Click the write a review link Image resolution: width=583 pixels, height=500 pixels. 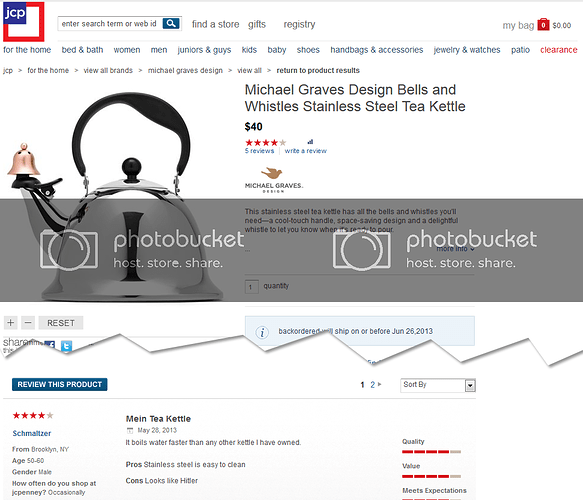[x=306, y=151]
